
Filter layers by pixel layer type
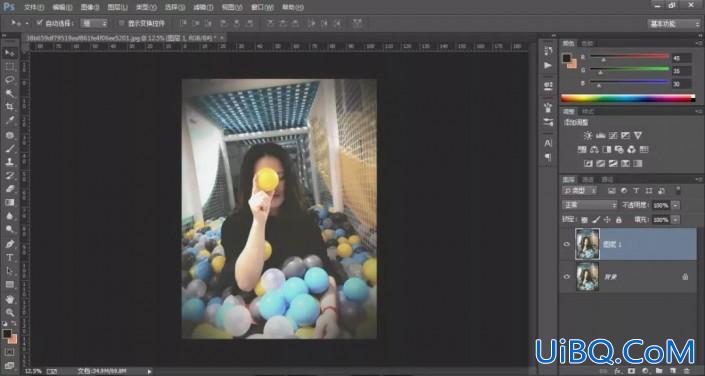coord(612,191)
